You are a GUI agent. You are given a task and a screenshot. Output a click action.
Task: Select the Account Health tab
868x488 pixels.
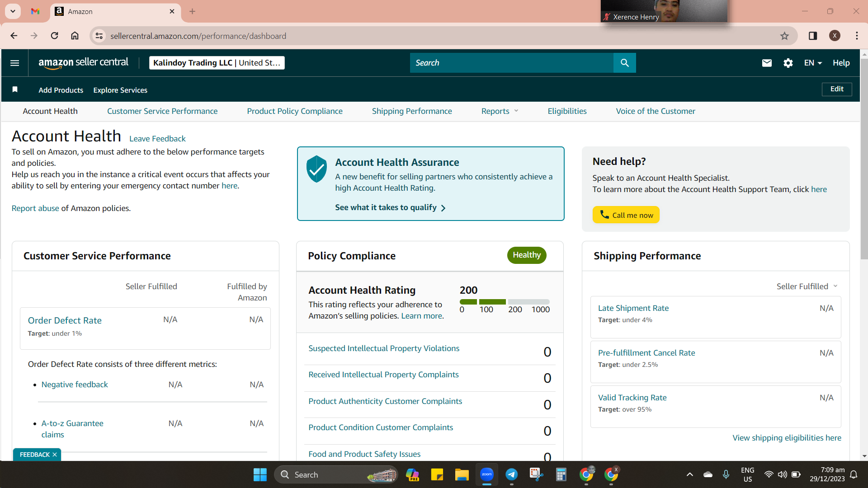(x=50, y=111)
